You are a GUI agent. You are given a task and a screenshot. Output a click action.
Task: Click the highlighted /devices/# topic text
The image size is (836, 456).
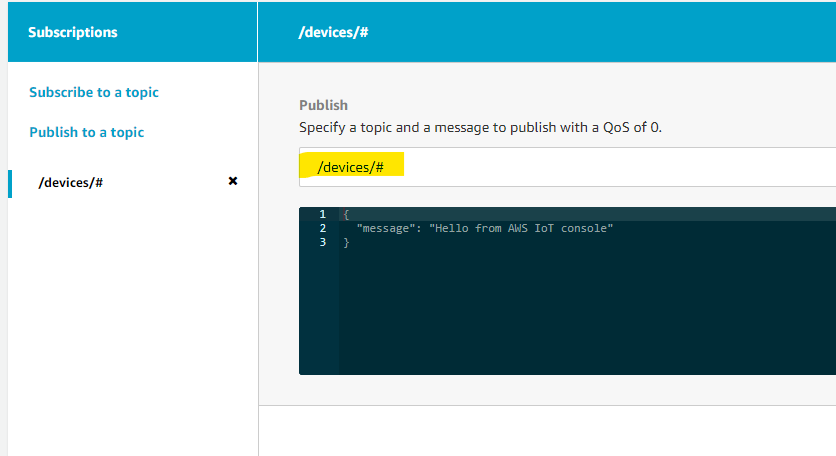pyautogui.click(x=351, y=167)
